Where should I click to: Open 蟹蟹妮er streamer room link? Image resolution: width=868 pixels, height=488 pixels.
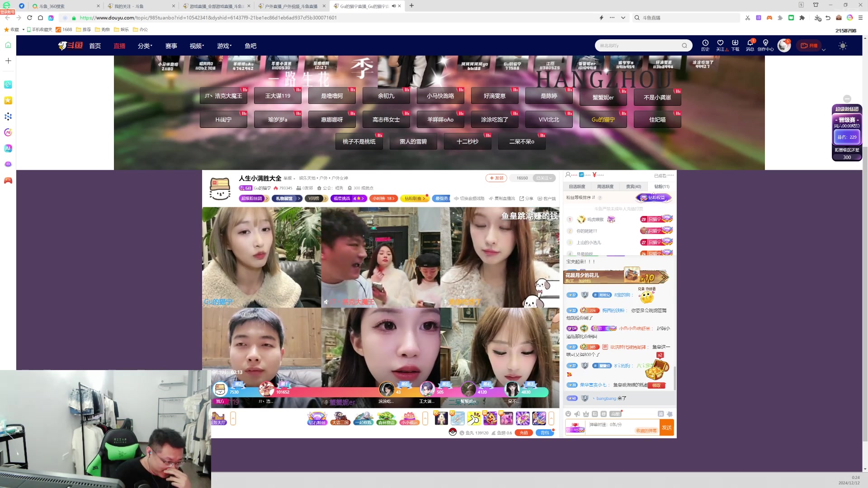coord(603,97)
